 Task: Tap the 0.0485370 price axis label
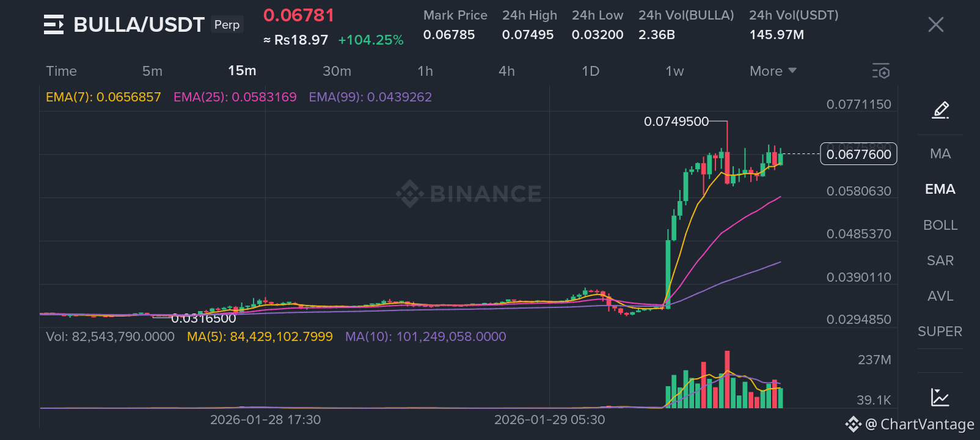(x=858, y=234)
